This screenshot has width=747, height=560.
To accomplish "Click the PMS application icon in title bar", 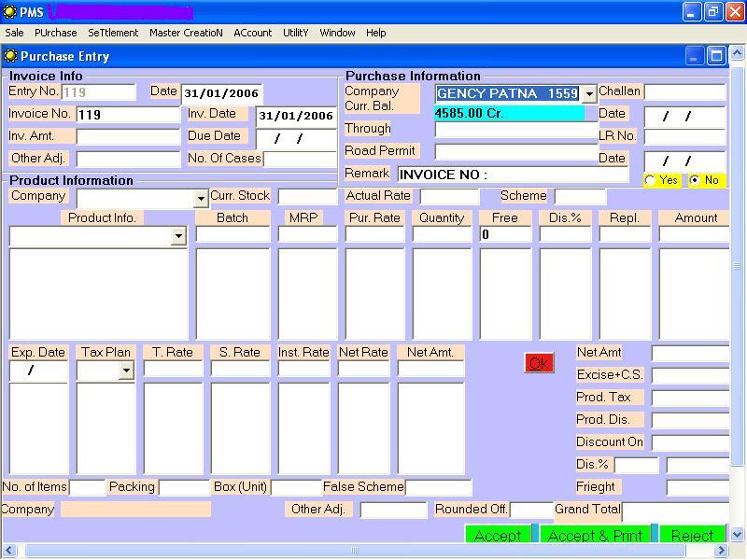I will coord(9,12).
